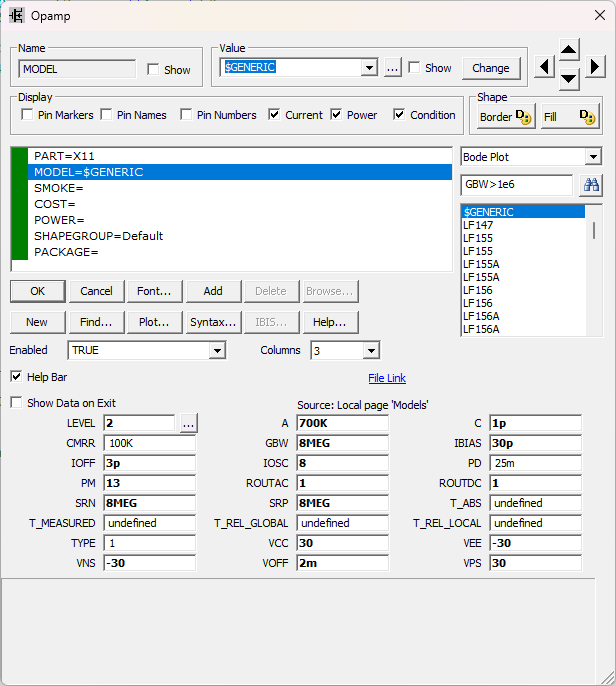Open the Border color button

click(x=506, y=117)
